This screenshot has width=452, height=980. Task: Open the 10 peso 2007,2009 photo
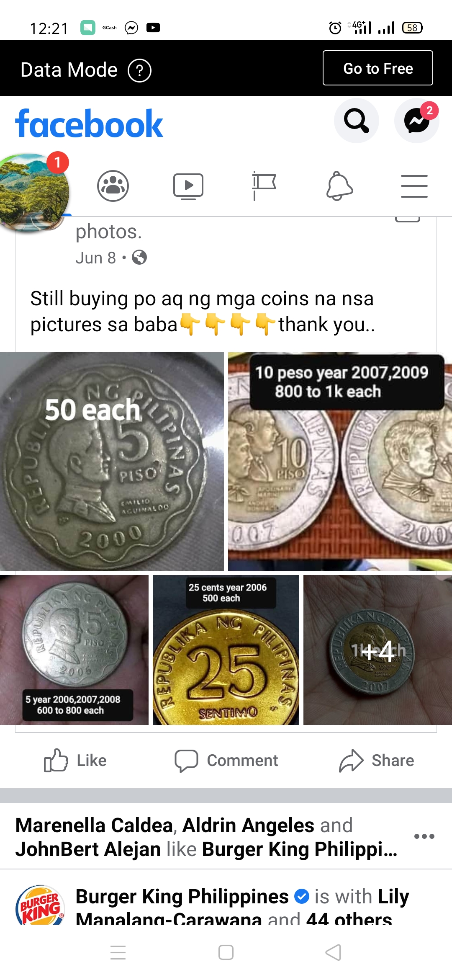[340, 461]
